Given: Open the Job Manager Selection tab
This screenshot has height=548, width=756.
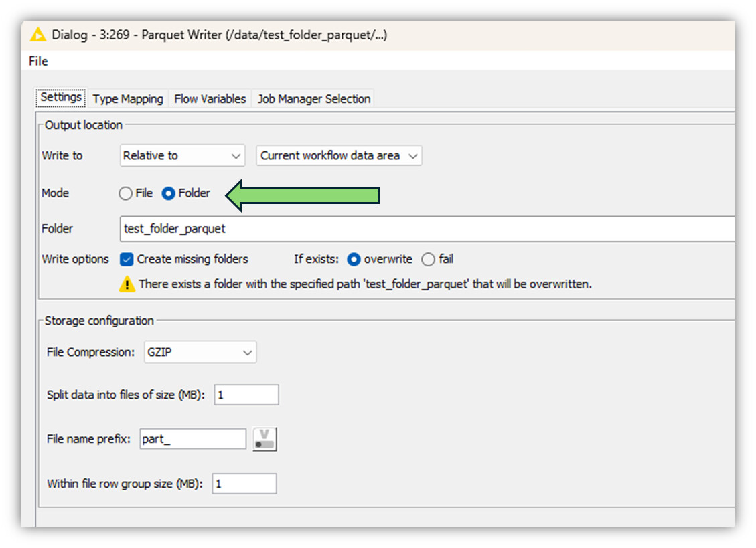Looking at the screenshot, I should click(x=314, y=99).
